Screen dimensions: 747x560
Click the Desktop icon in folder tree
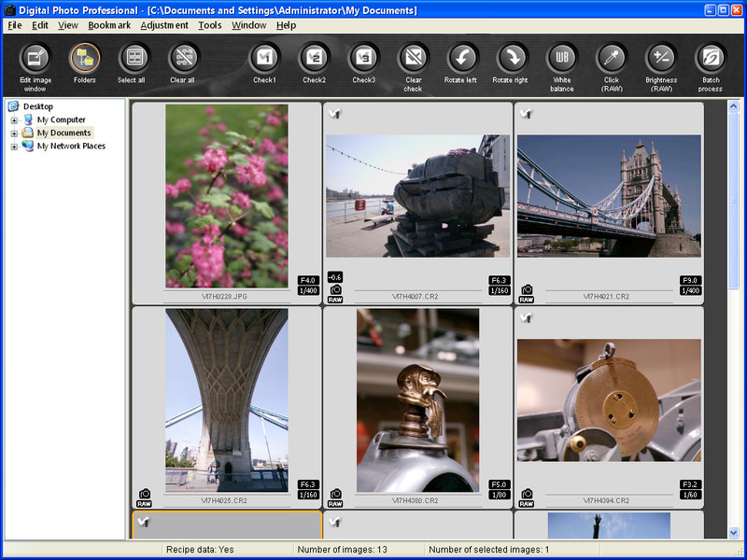pos(13,106)
